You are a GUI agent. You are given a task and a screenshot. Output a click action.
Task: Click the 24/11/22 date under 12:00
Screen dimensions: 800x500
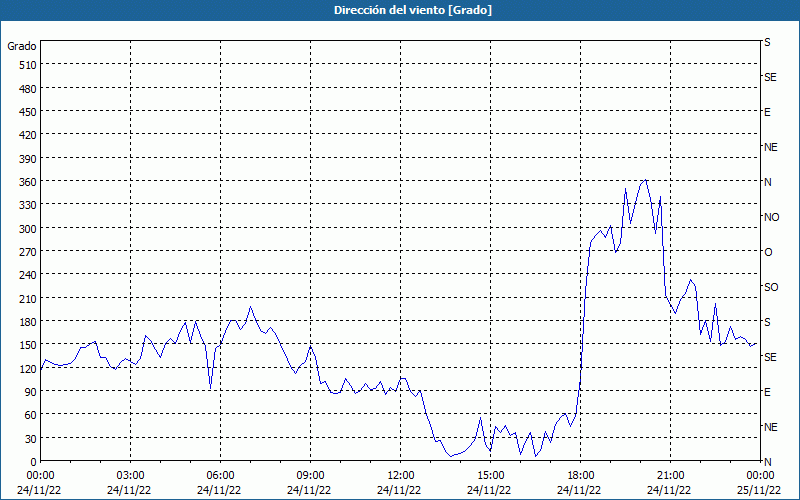click(401, 490)
